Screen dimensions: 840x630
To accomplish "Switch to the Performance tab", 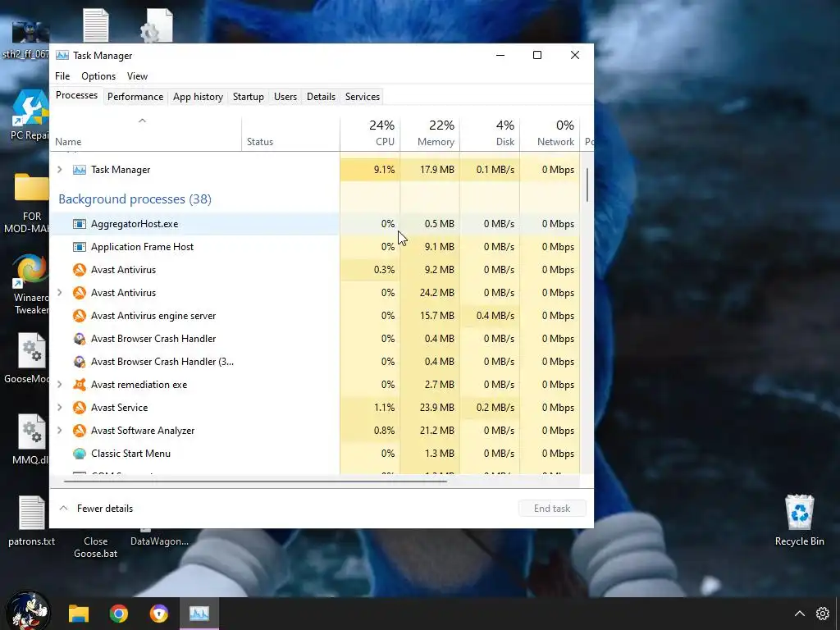I will (x=135, y=97).
